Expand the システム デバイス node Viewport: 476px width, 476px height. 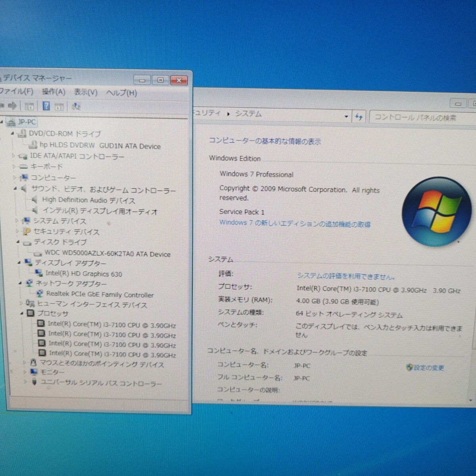tap(17, 221)
